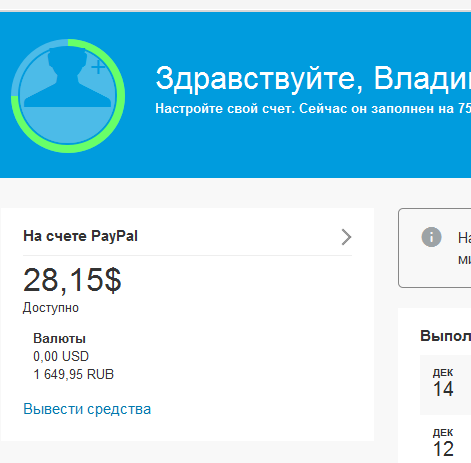471x463 pixels.
Task: Expand PayPal balance details chevron arrow
Action: 346,237
